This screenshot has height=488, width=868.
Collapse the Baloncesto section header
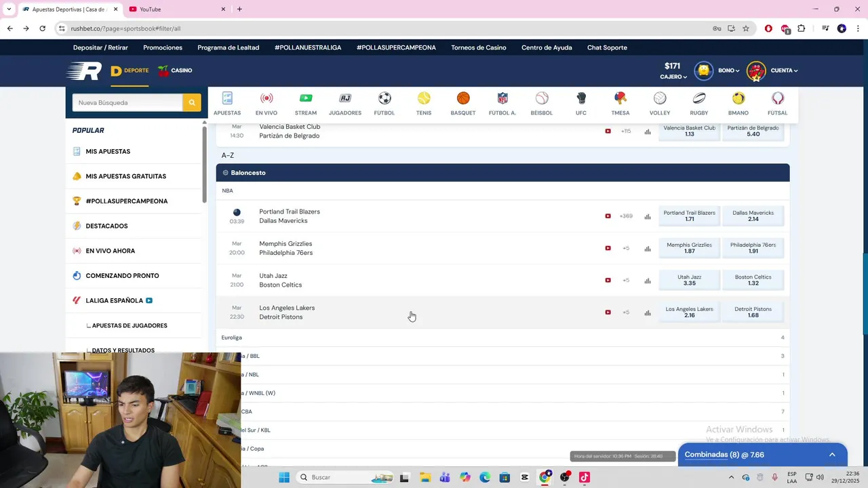coord(502,173)
